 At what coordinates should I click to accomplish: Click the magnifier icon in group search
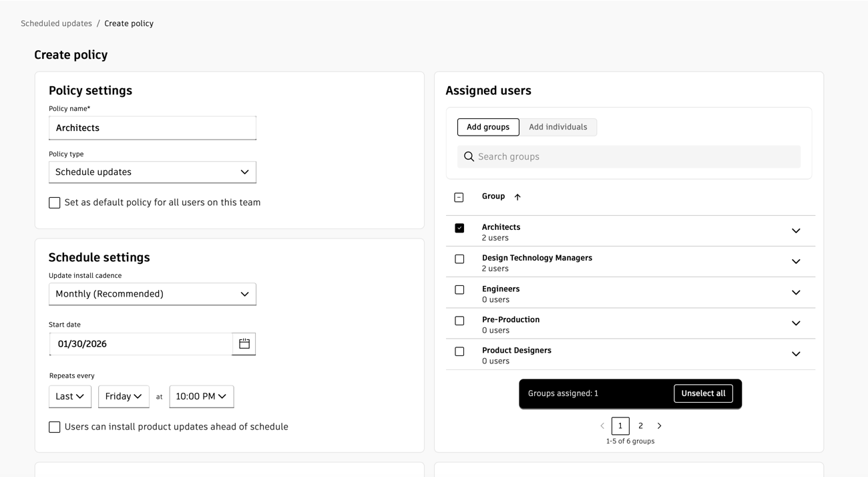[469, 157]
